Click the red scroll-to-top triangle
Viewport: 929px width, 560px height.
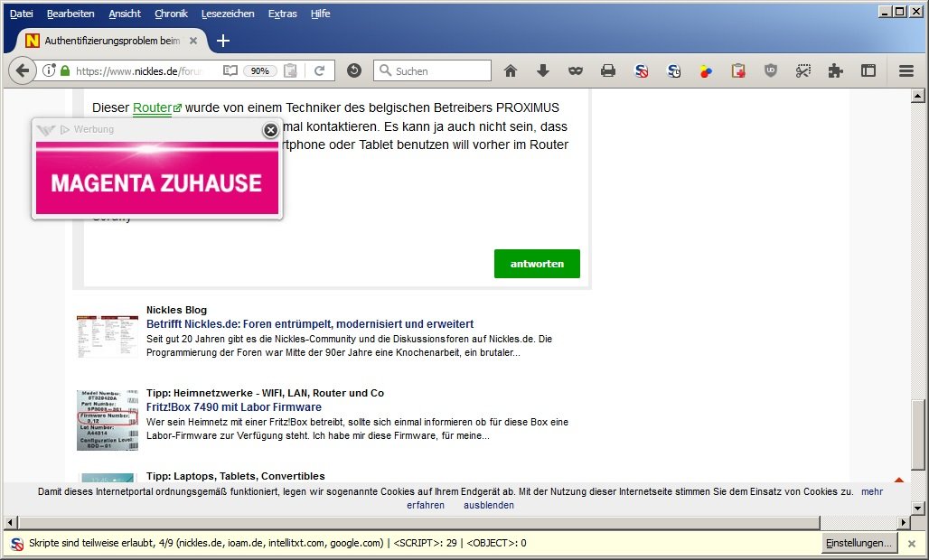coord(899,480)
